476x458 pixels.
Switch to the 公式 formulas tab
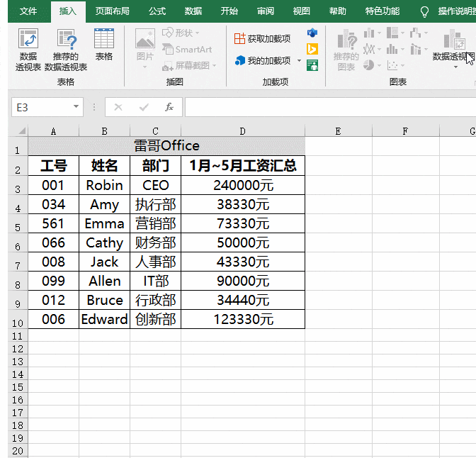pos(157,11)
